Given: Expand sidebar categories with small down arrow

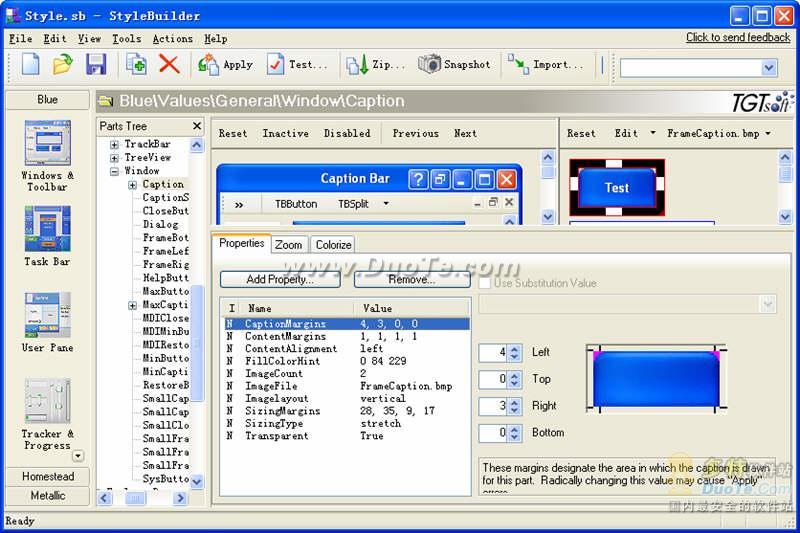Looking at the screenshot, I should 78,456.
